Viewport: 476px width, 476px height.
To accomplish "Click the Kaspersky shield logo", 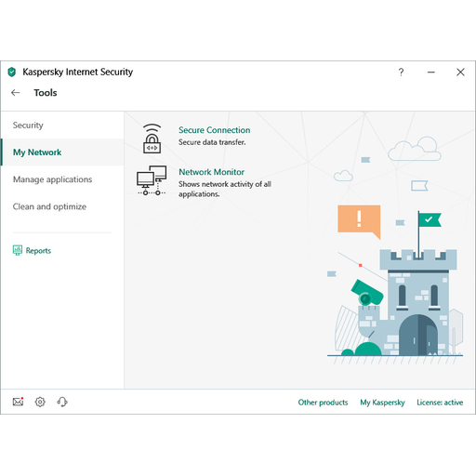I will pos(12,72).
